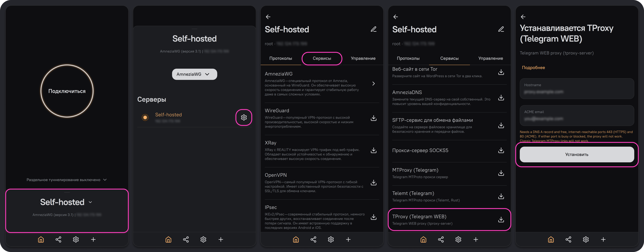Image resolution: width=644 pixels, height=252 pixels.
Task: Expand split tunneling disabled chevron
Action: (105, 180)
